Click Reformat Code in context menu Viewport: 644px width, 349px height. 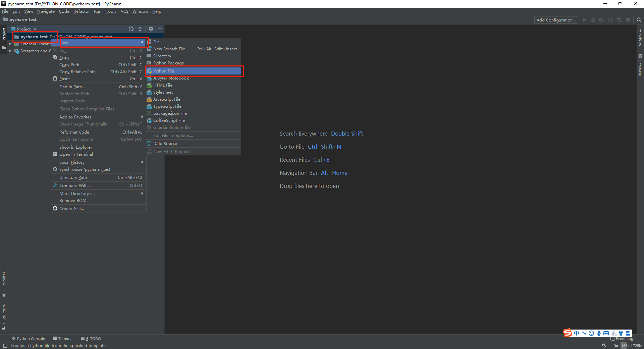(x=99, y=132)
